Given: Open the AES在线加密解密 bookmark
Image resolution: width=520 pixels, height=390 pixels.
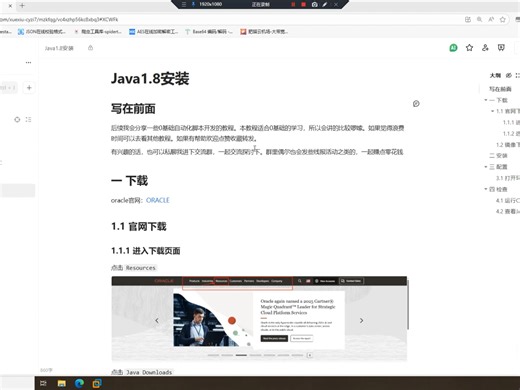Looking at the screenshot, I should (154, 32).
